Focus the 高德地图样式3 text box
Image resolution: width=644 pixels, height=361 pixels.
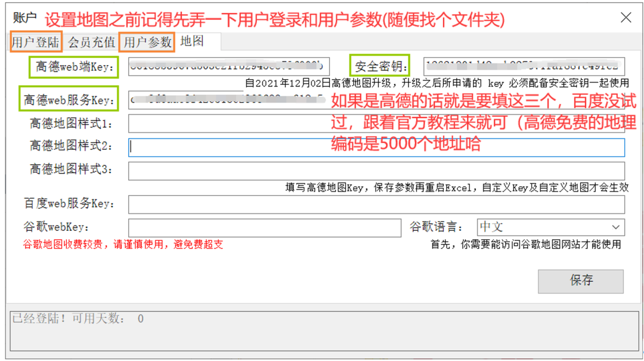(x=377, y=171)
